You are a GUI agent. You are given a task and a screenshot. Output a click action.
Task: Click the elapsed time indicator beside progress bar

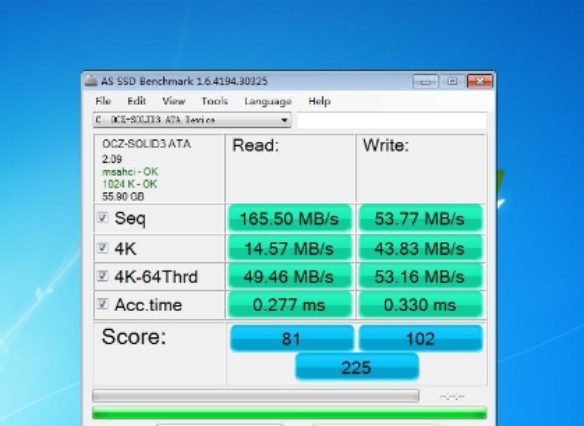coord(452,396)
